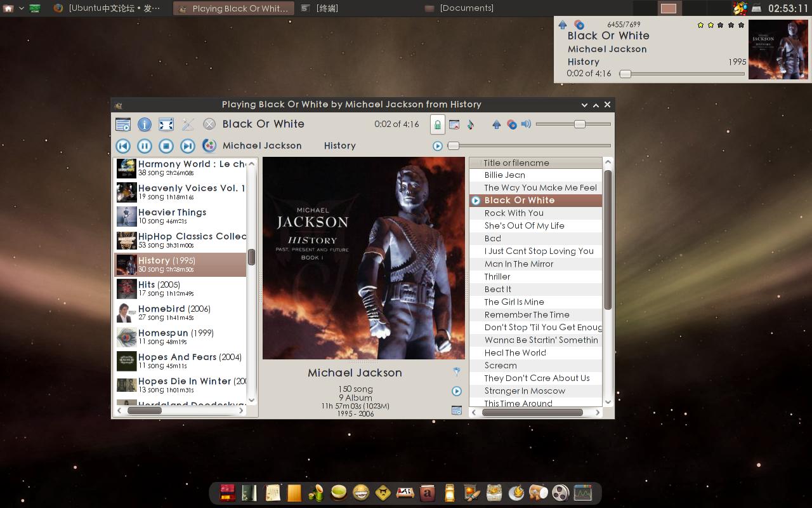The width and height of the screenshot is (812, 508).
Task: Set rating to third star in widget
Action: (721, 25)
